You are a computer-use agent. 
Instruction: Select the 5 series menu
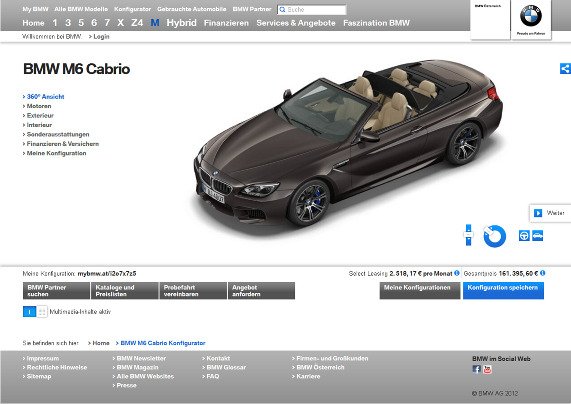[81, 23]
